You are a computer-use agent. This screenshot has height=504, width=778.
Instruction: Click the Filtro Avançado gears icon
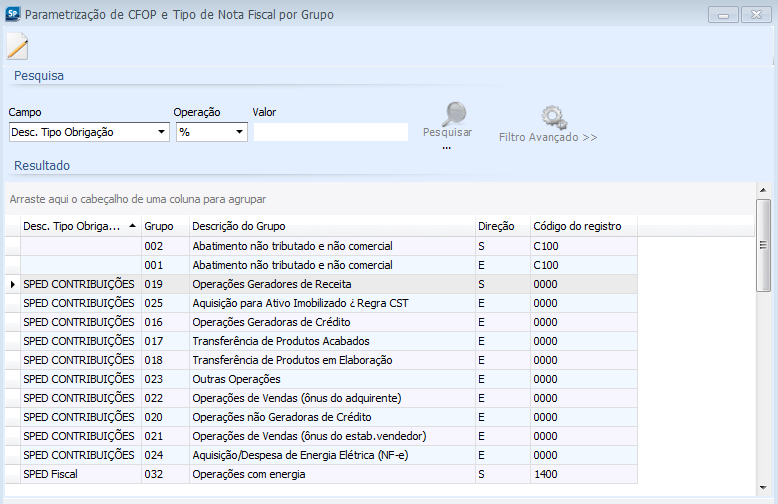(552, 118)
